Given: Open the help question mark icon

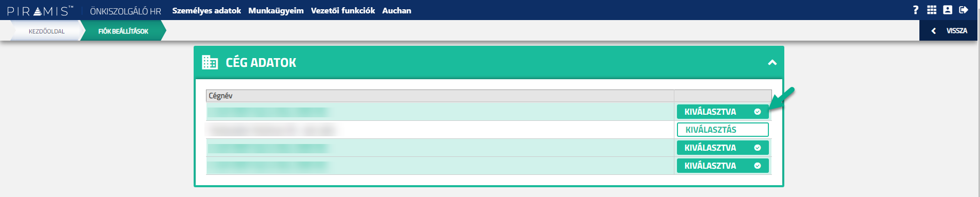Looking at the screenshot, I should click(915, 10).
